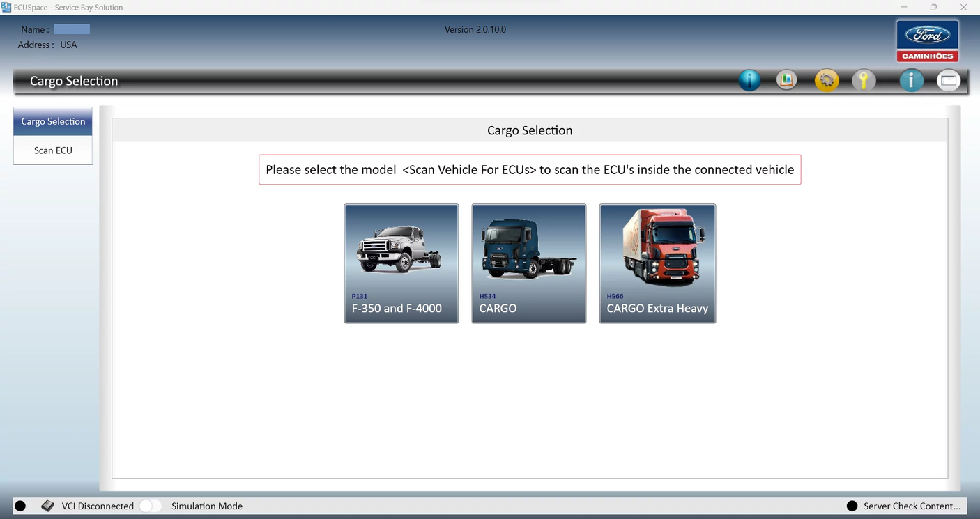Viewport: 980px width, 519px height.
Task: Open the report book icon in the toolbar
Action: pyautogui.click(x=786, y=80)
